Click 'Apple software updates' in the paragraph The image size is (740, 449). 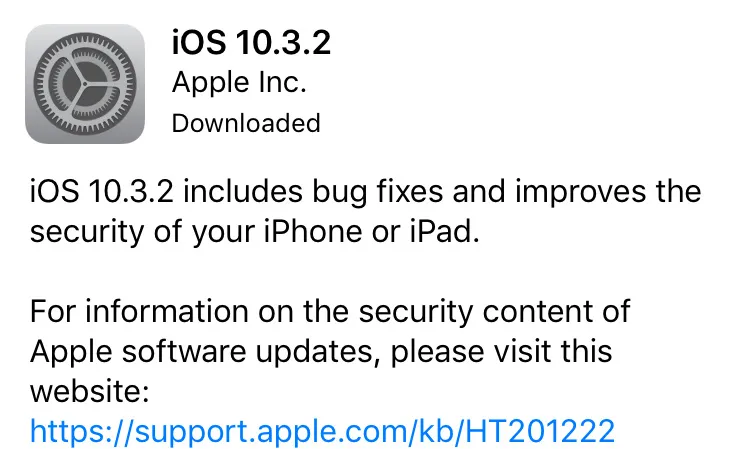205,352
